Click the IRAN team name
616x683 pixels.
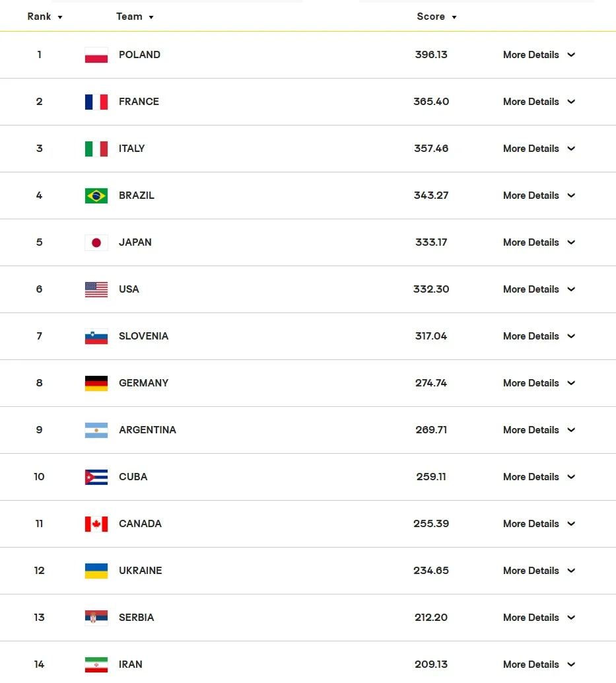[x=131, y=665]
